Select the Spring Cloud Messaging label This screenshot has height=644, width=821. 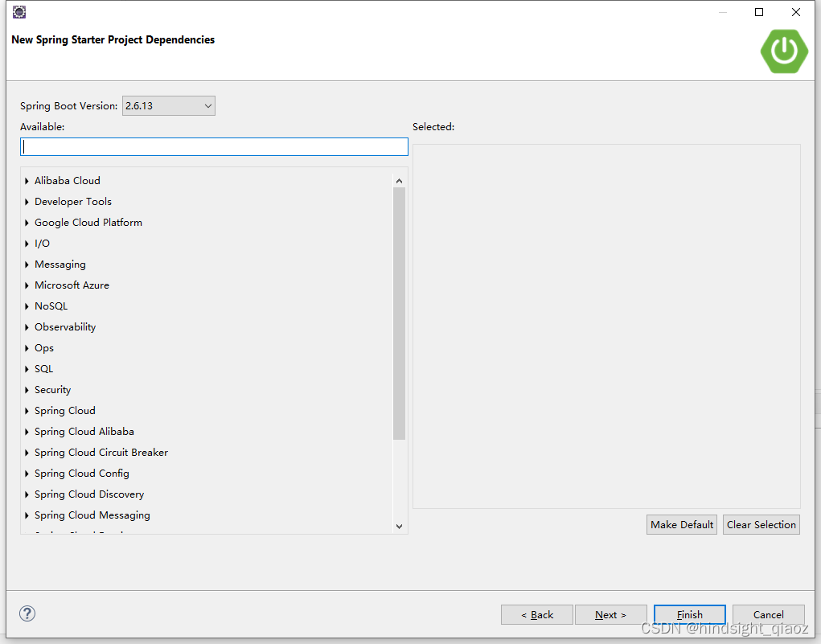92,515
